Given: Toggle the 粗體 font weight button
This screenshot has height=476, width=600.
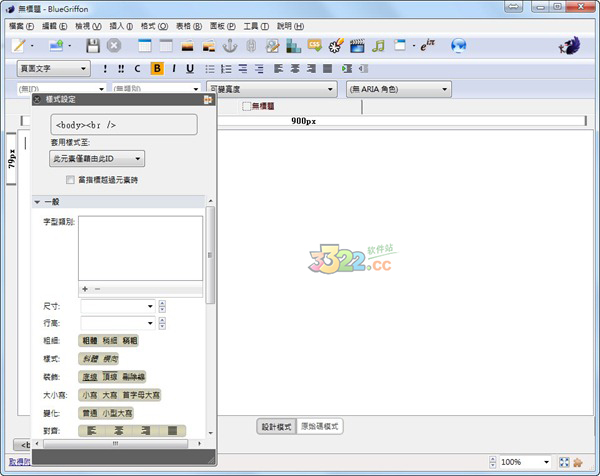Looking at the screenshot, I should coord(90,341).
